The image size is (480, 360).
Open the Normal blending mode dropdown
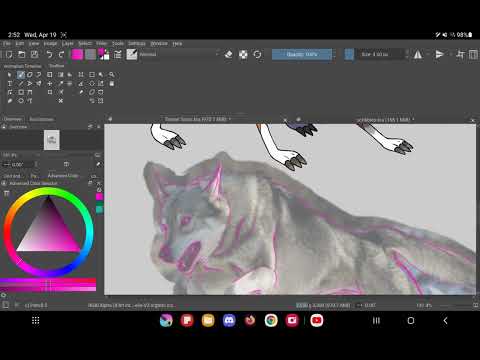coord(179,54)
